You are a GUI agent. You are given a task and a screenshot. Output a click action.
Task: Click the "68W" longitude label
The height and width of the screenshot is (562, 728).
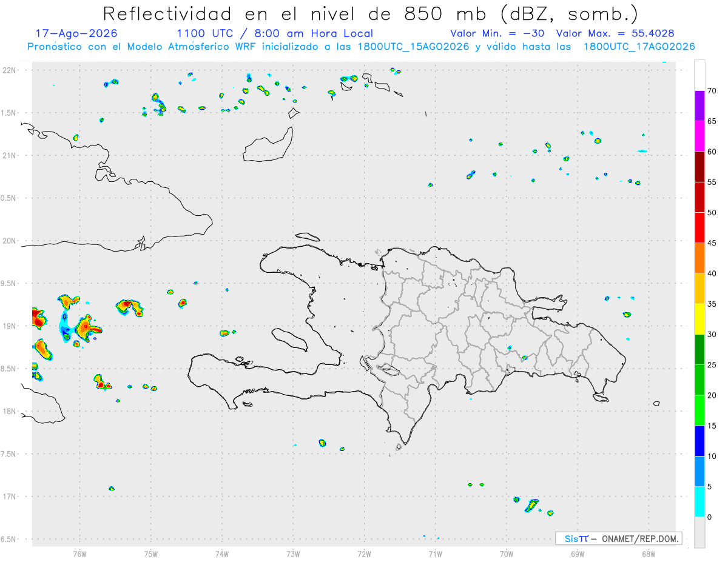(x=649, y=554)
